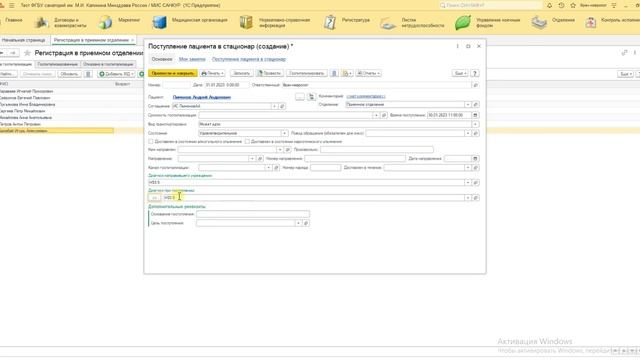
Task: Click ellipsis button before Диагноз при поступлении
Action: pos(154,198)
